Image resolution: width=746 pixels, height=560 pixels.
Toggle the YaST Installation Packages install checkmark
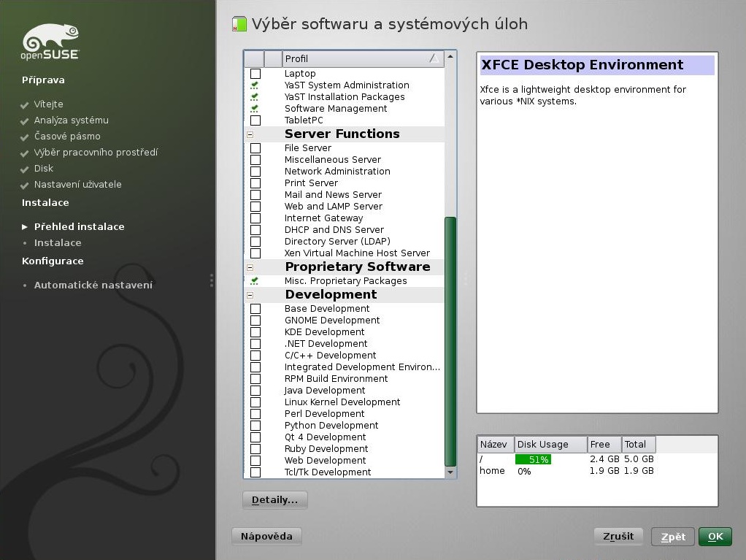255,97
